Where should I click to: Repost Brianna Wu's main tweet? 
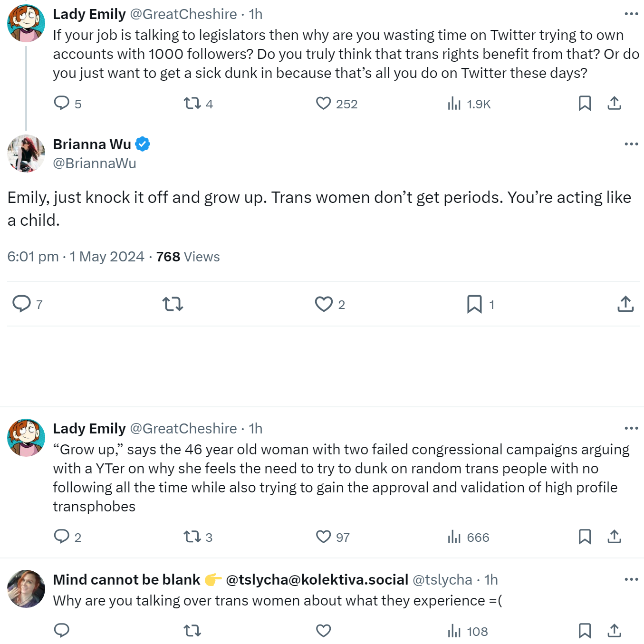pos(173,304)
